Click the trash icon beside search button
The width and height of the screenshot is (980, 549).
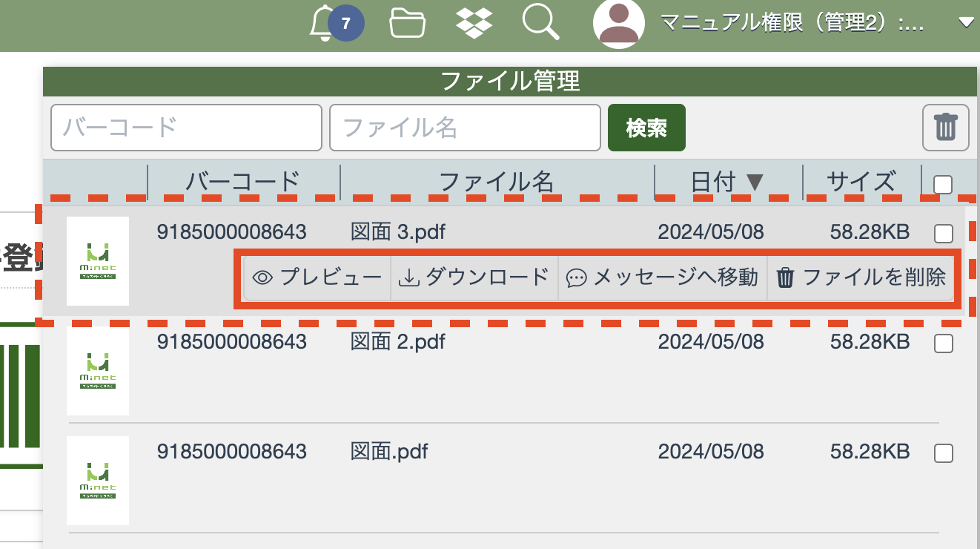[x=945, y=128]
